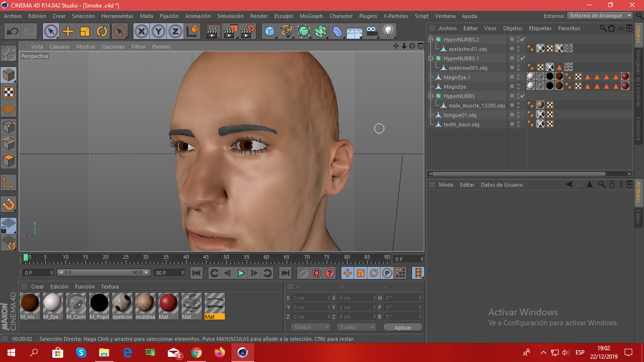
Task: Switch to Points mode
Action: 9,126
